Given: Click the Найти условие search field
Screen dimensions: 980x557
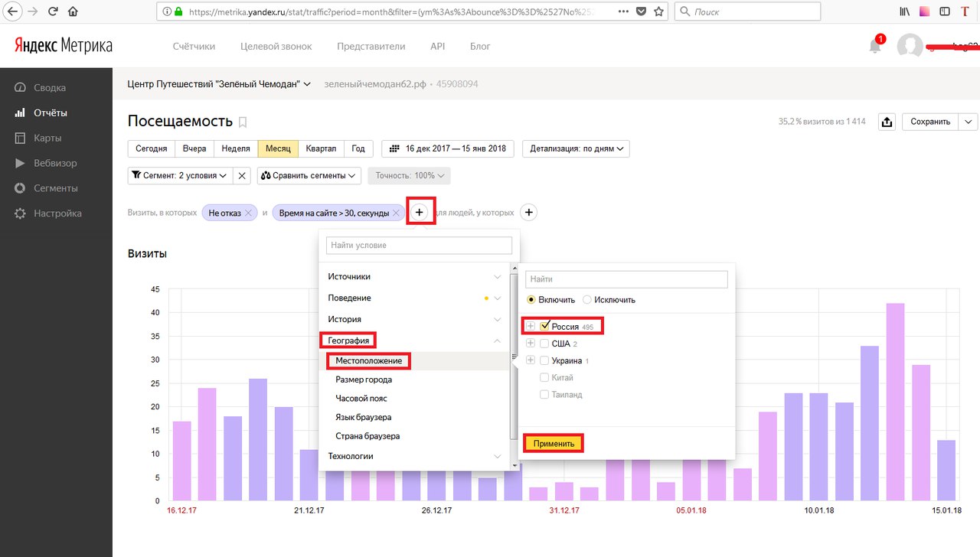Looking at the screenshot, I should [419, 245].
